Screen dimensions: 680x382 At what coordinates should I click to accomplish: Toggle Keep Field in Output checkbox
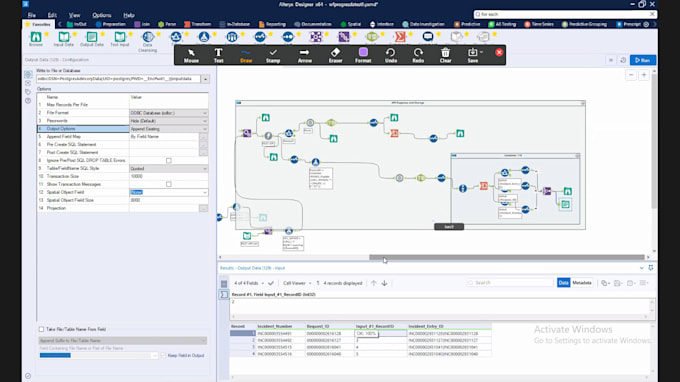click(x=163, y=355)
